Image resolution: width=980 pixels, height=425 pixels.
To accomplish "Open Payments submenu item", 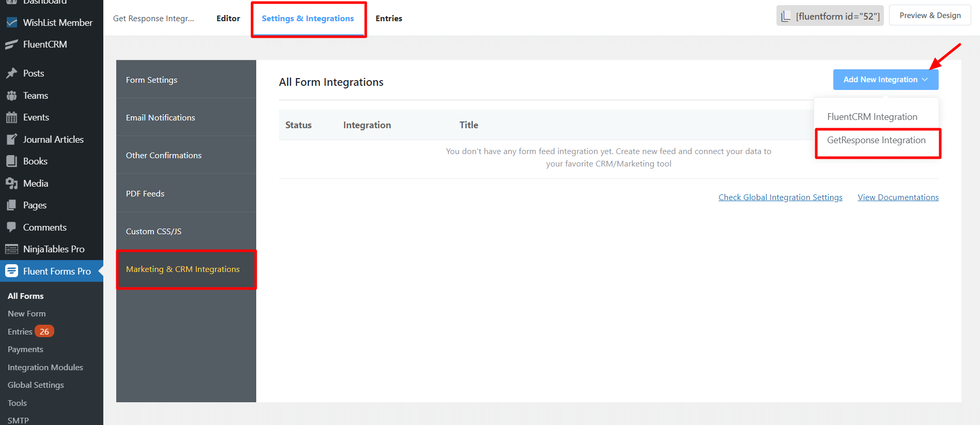I will point(25,349).
